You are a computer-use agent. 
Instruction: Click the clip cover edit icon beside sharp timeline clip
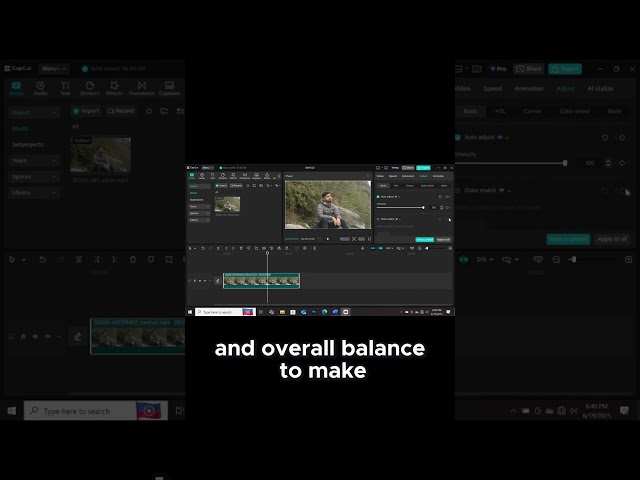pos(218,281)
